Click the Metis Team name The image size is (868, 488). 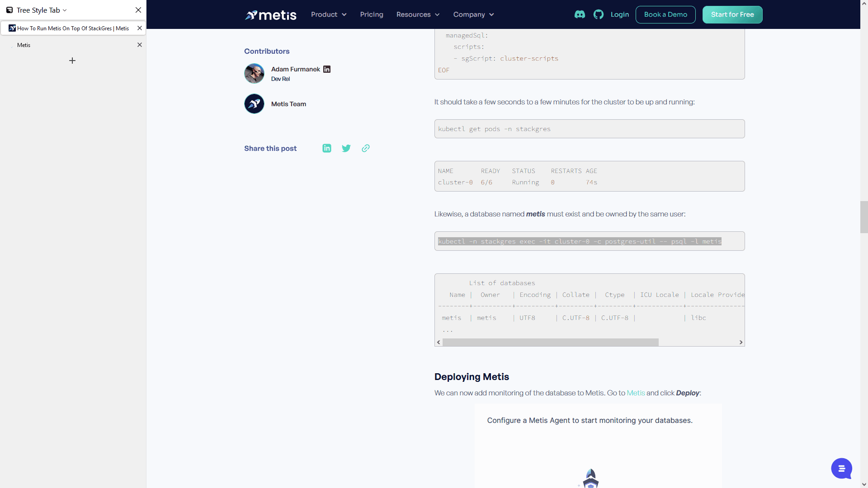[x=288, y=104]
